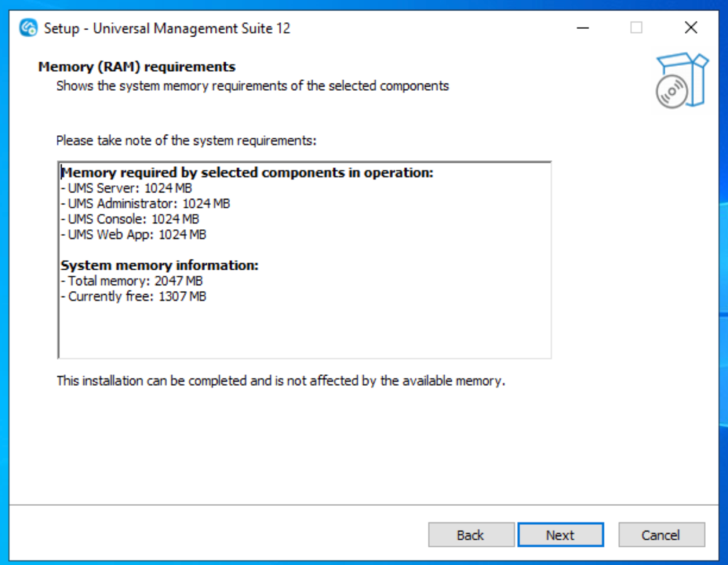Image resolution: width=728 pixels, height=565 pixels.
Task: Minimize the Setup window
Action: 582,28
